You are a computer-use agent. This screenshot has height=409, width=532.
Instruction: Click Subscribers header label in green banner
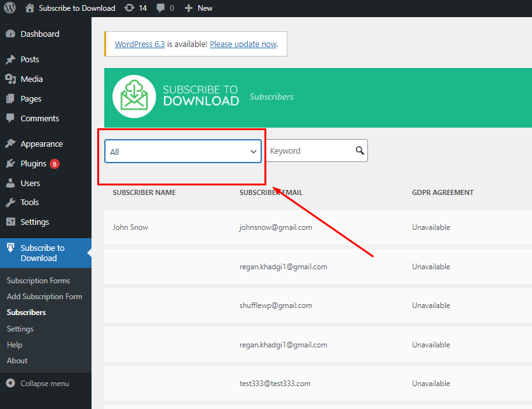pos(271,97)
